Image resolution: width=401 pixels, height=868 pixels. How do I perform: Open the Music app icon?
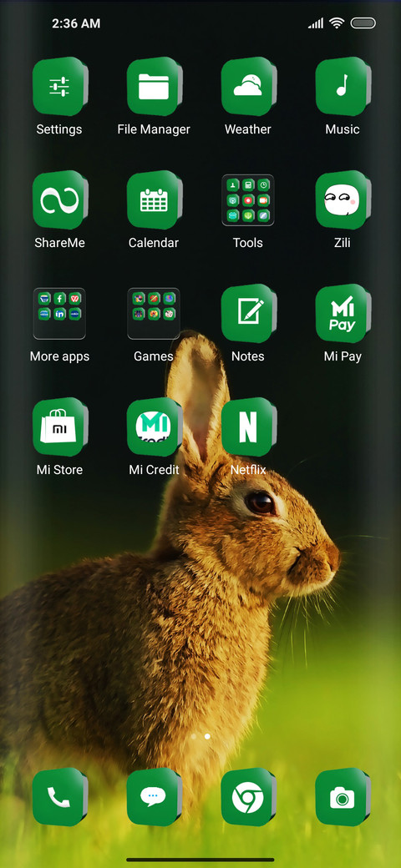343,86
